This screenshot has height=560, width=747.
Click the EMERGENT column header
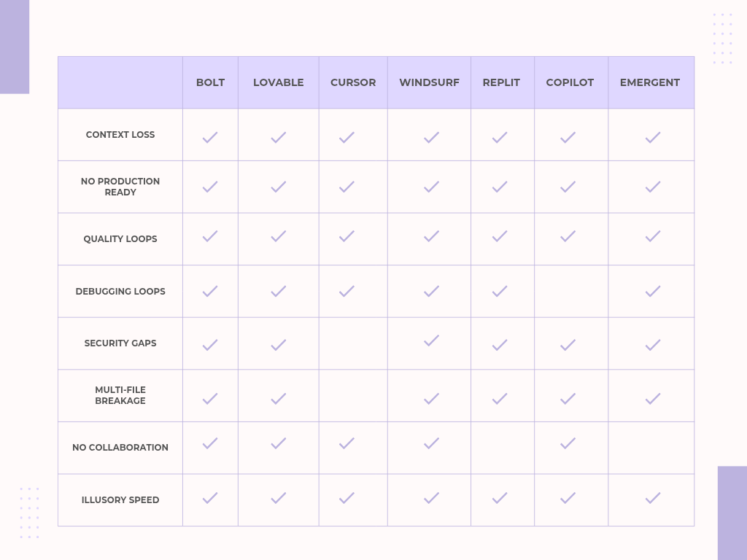650,82
